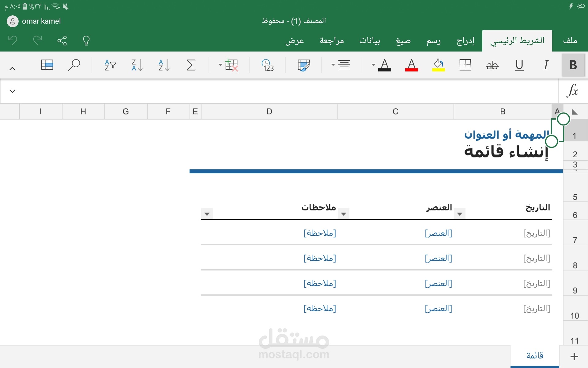Click the Redo arrow
The height and width of the screenshot is (368, 588).
pos(37,40)
